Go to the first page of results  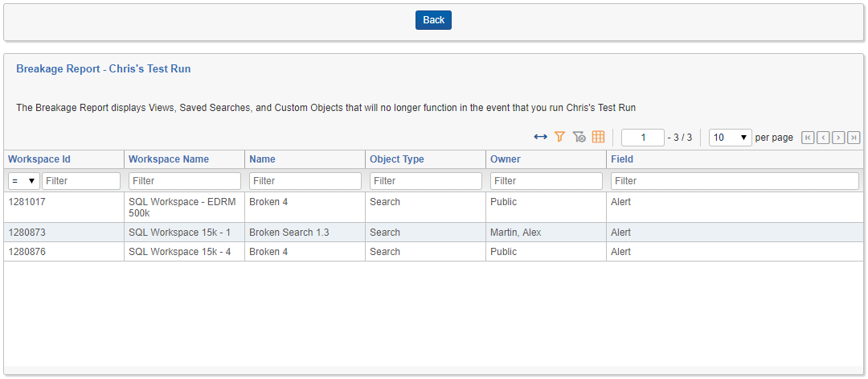coord(808,138)
